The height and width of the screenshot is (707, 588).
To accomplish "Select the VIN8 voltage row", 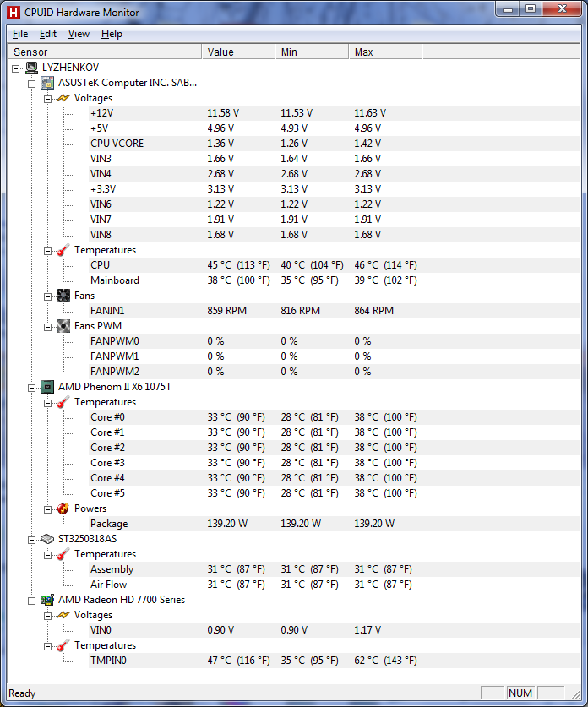I will tap(335, 235).
